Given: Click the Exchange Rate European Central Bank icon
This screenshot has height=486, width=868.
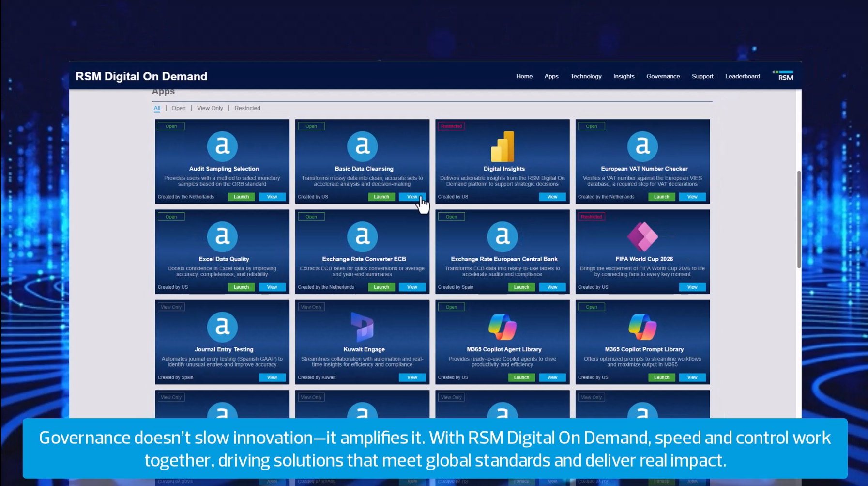Looking at the screenshot, I should (503, 236).
